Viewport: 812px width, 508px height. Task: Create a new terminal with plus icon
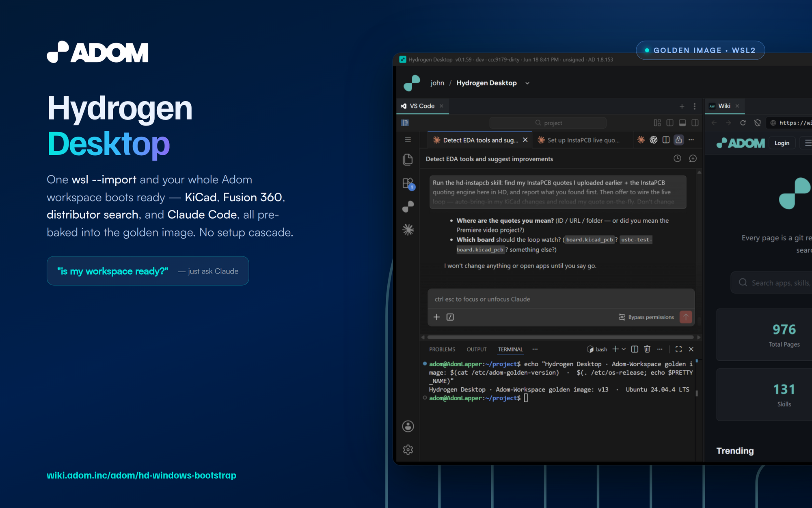point(615,349)
